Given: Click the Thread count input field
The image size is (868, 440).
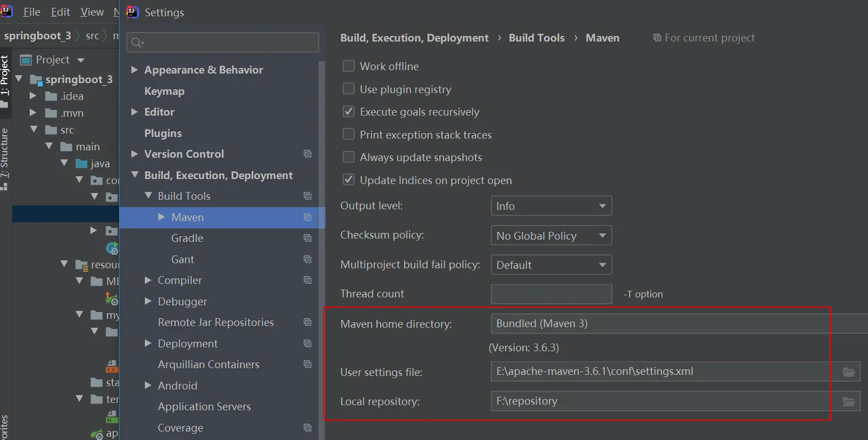Looking at the screenshot, I should pos(551,294).
